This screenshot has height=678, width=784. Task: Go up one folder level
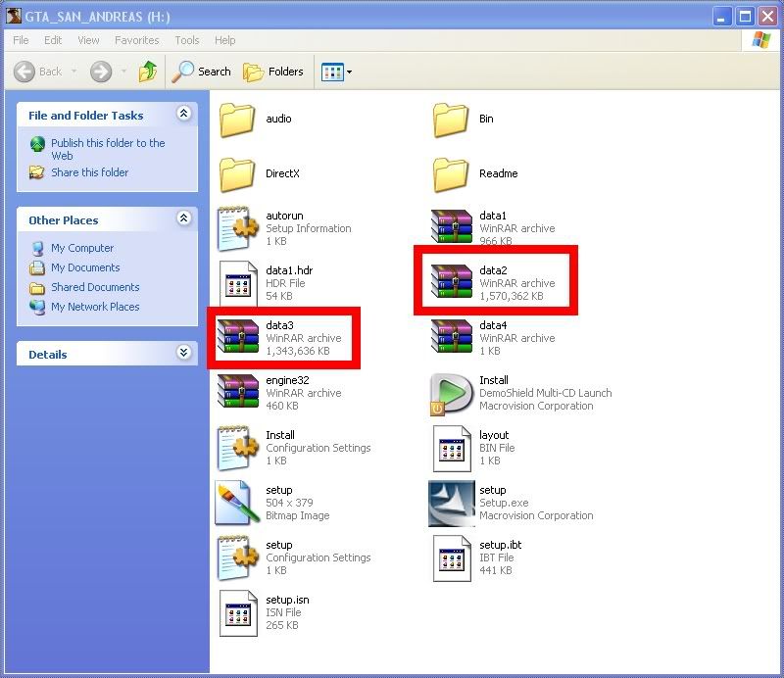pyautogui.click(x=148, y=72)
